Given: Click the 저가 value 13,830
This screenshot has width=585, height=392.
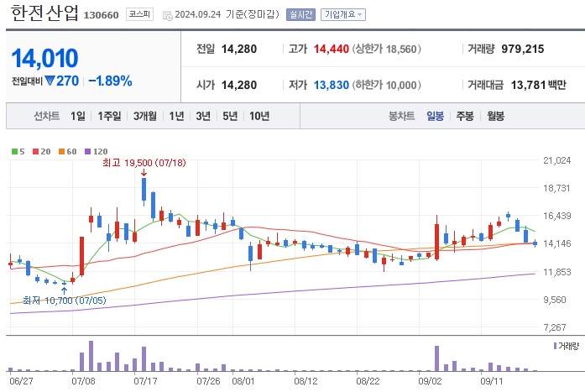Looking at the screenshot, I should click(332, 85).
